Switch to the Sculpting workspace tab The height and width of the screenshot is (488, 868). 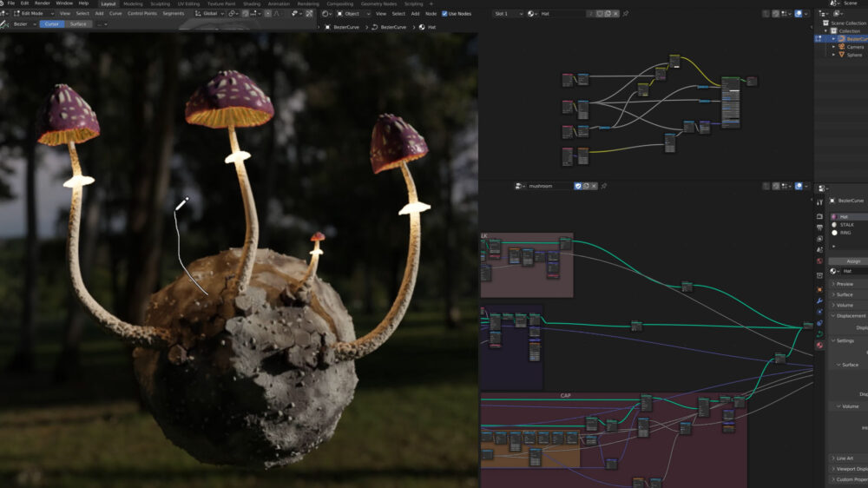[x=160, y=3]
